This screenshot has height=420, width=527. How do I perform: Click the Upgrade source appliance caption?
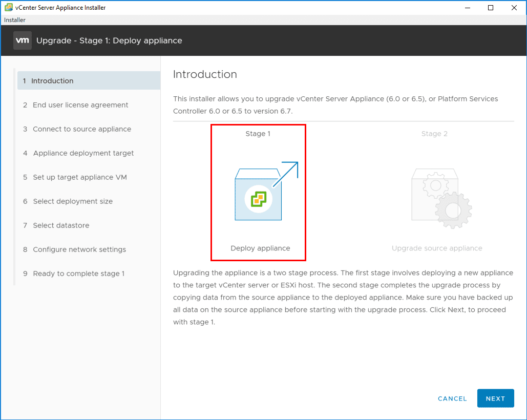[437, 248]
